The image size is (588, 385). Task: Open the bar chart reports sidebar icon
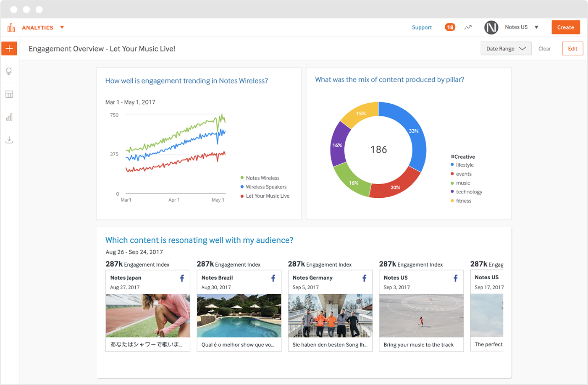click(9, 117)
